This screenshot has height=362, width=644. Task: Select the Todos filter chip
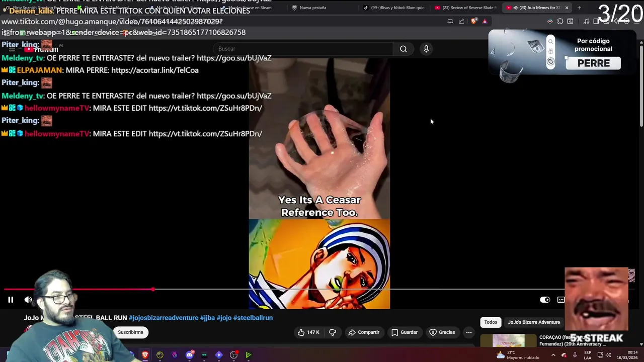491,322
